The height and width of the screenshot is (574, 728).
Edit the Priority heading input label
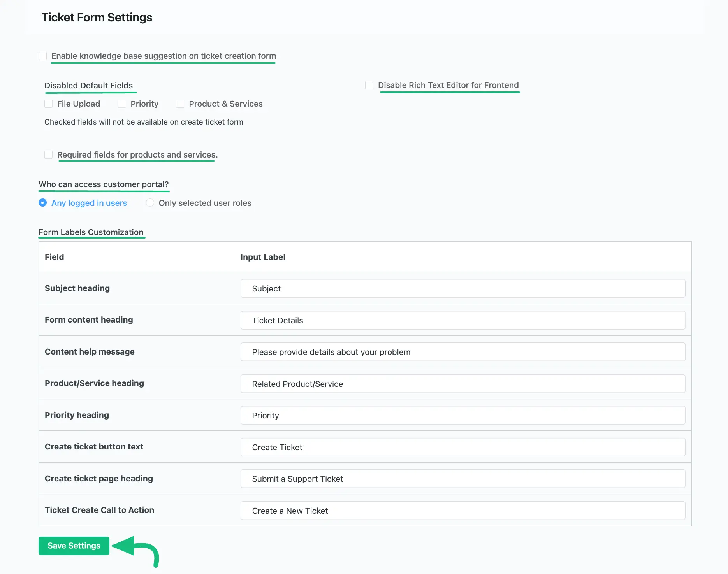(x=463, y=416)
